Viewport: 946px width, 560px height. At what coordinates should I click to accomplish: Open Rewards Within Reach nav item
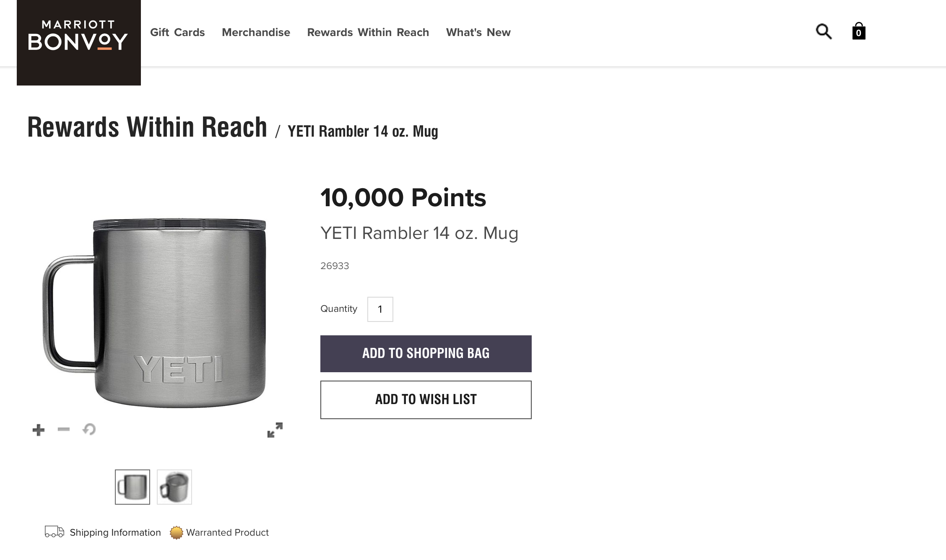[x=368, y=32]
